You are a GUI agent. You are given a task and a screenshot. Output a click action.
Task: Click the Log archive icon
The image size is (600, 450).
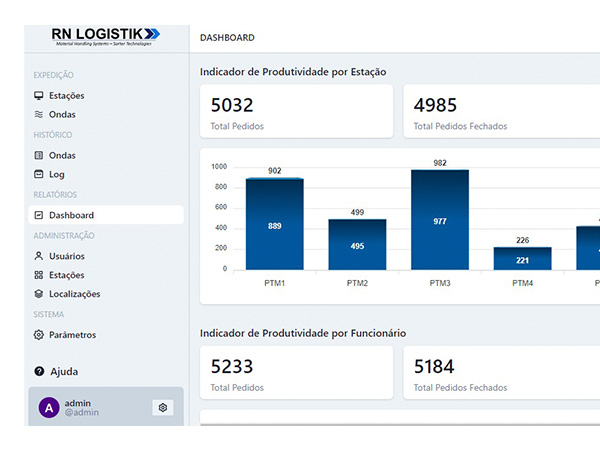pyautogui.click(x=39, y=174)
